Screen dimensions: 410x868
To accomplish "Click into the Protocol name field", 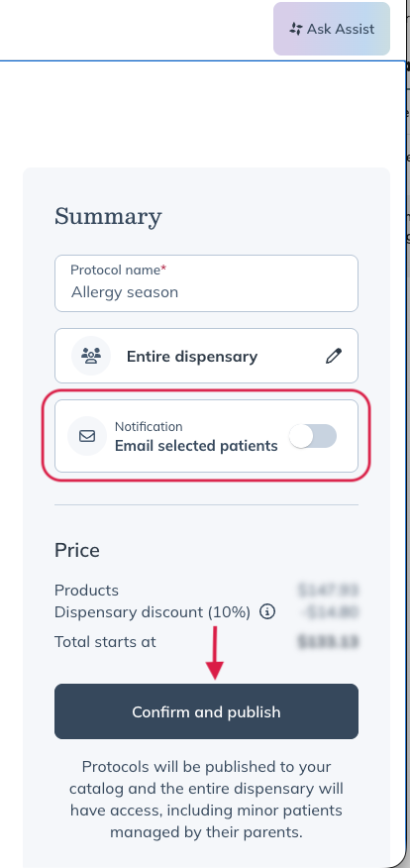I will click(x=206, y=283).
